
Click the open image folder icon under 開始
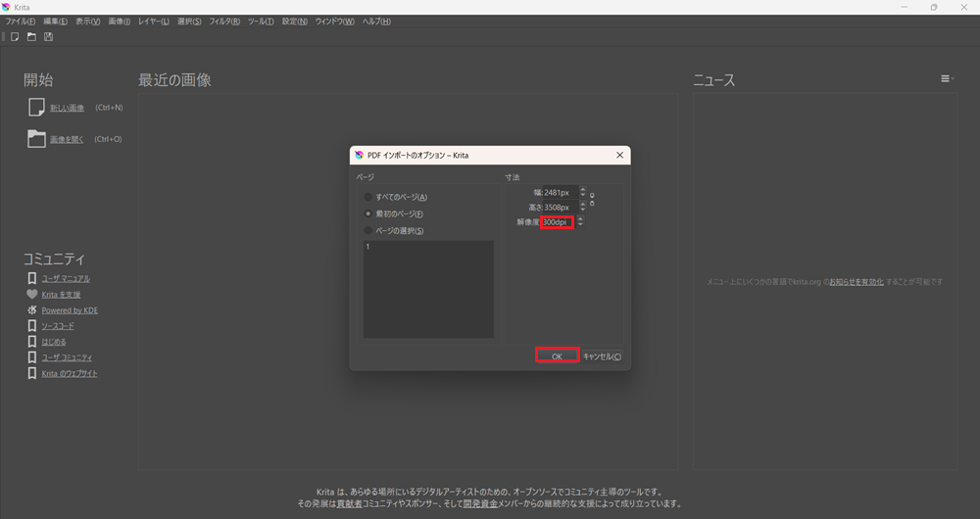[x=36, y=139]
